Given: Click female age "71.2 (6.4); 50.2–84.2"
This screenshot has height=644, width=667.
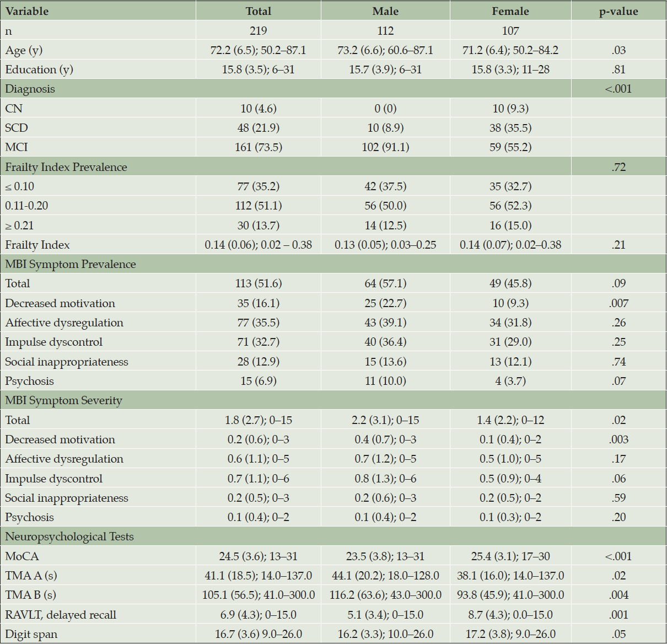Looking at the screenshot, I should click(x=510, y=50).
